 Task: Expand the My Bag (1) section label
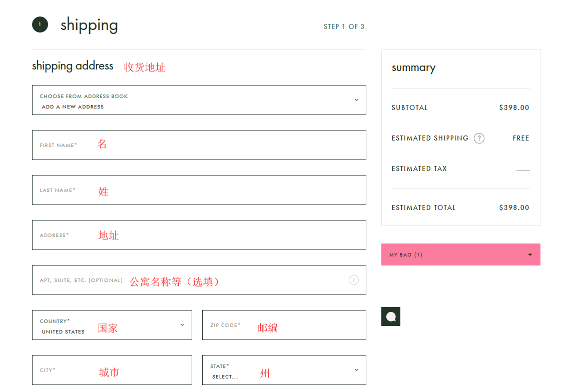click(406, 255)
